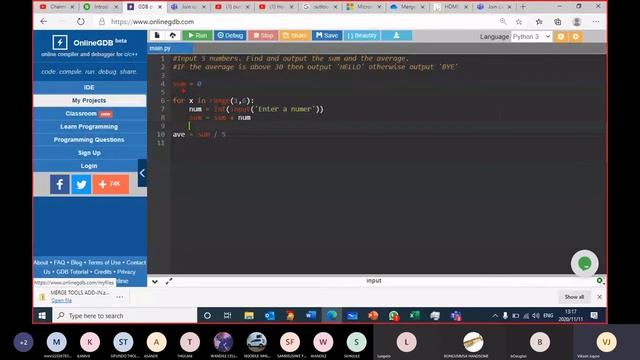Collapse the sidebar with the left chevron

[x=142, y=173]
